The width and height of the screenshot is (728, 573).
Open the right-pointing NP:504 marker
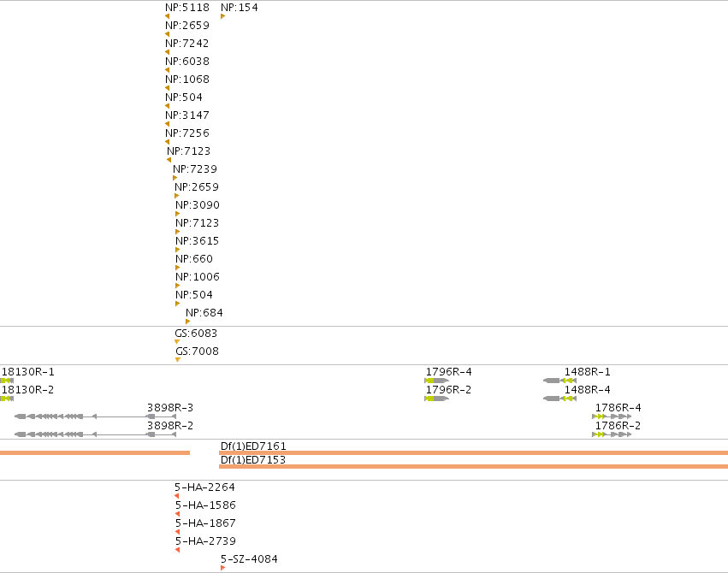177,304
